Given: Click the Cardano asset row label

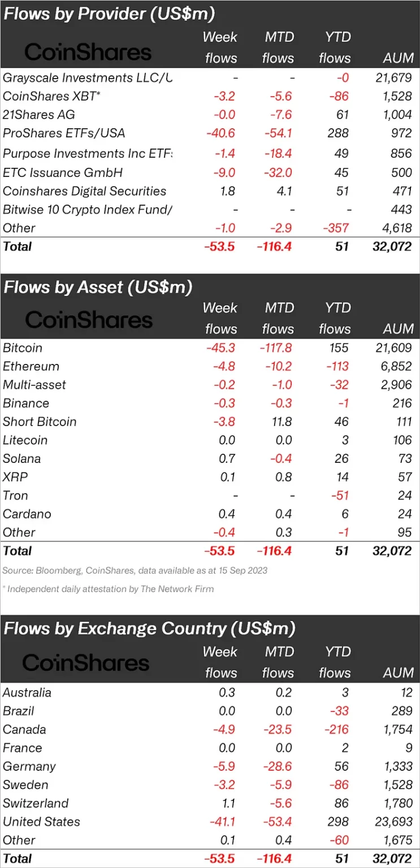Looking at the screenshot, I should pyautogui.click(x=27, y=514).
